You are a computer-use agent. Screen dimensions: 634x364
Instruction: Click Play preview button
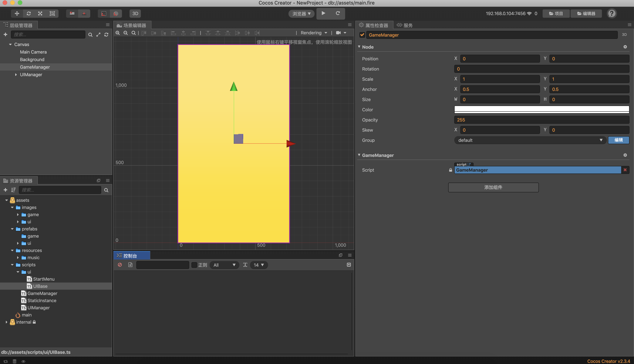pyautogui.click(x=323, y=13)
